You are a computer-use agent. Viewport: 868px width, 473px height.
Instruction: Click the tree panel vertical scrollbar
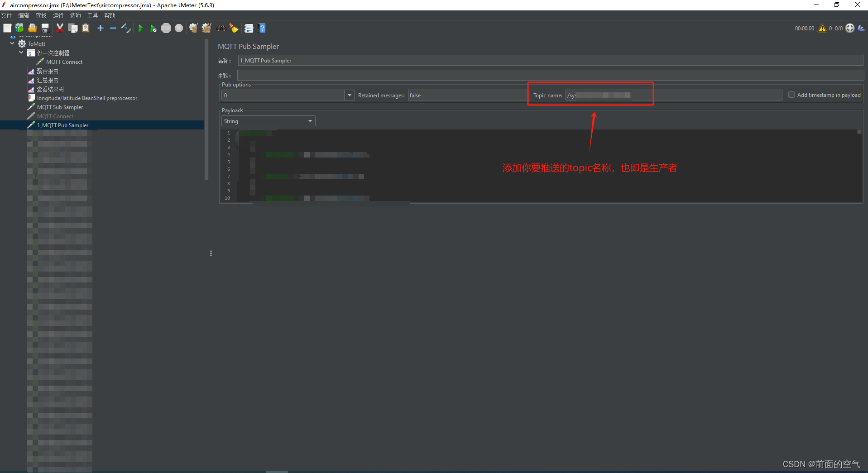206,109
